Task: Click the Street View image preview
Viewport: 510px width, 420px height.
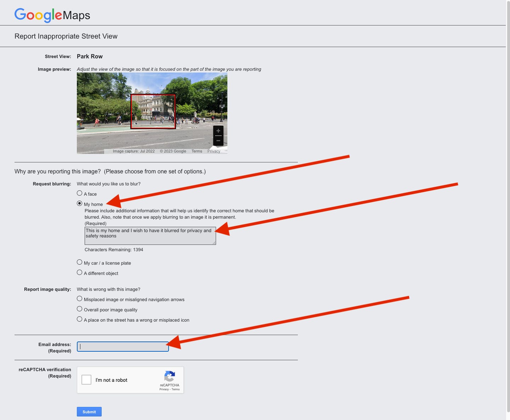Action: coord(152,113)
